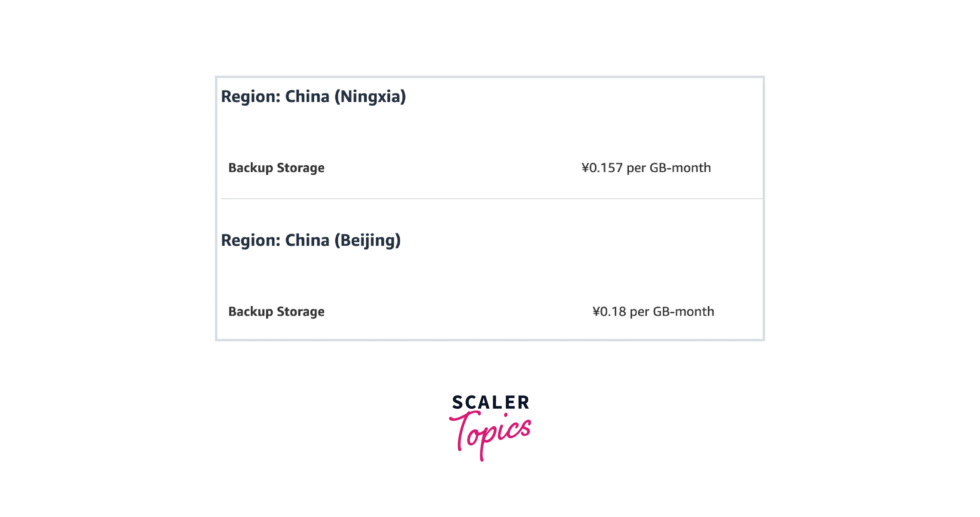Click the word Region in Beijing heading
Image resolution: width=980 pixels, height=517 pixels.
point(250,240)
